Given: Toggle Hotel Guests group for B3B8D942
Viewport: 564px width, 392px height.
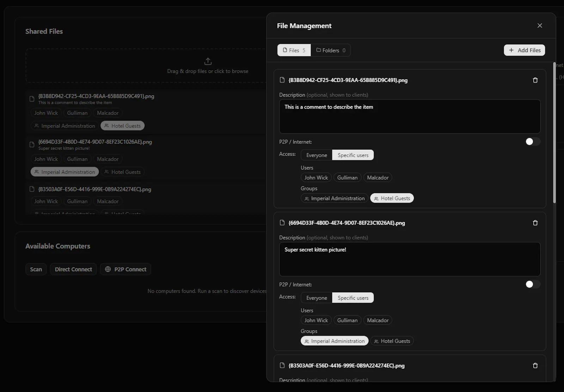Looking at the screenshot, I should pyautogui.click(x=392, y=198).
